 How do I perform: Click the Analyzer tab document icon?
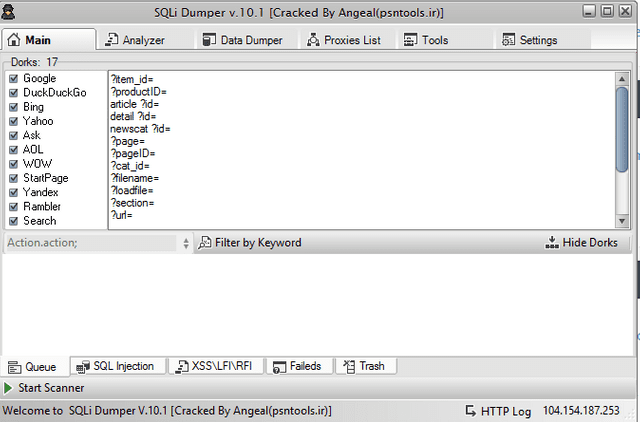point(111,40)
